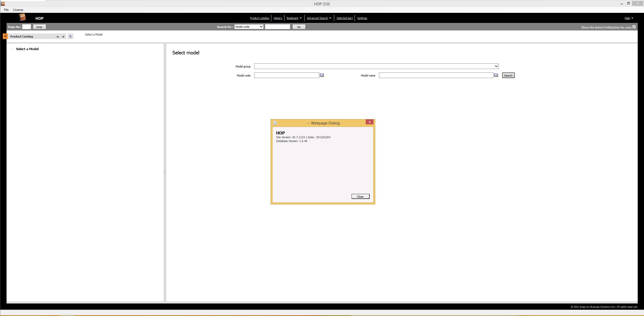Click the Product Catalog down arrow
The height and width of the screenshot is (316, 644).
click(63, 37)
